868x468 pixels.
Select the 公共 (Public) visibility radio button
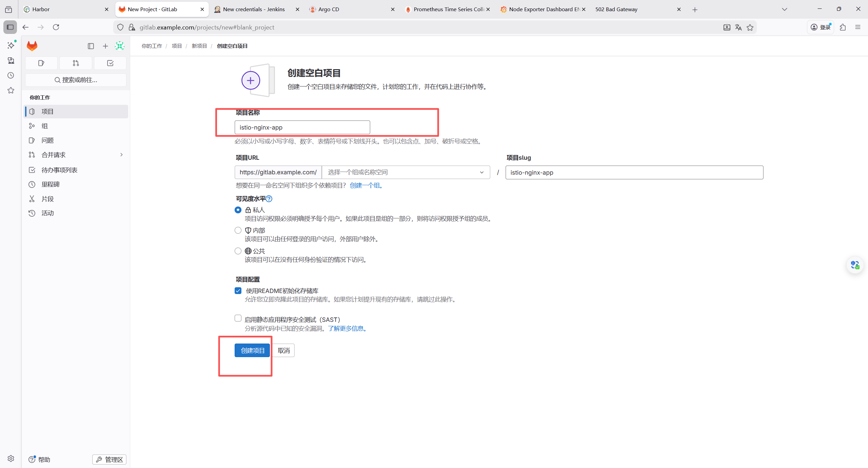click(238, 251)
